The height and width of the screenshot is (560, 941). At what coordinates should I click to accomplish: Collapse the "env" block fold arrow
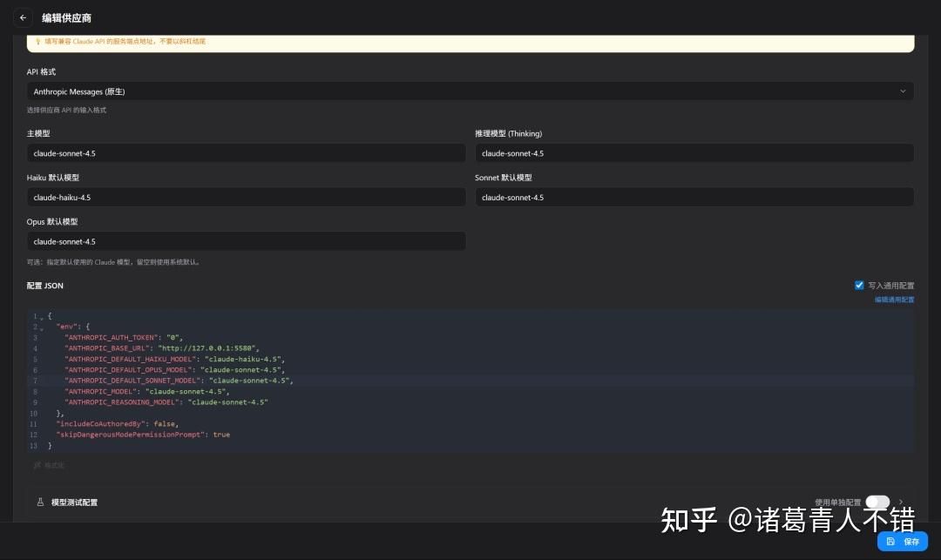pyautogui.click(x=41, y=327)
